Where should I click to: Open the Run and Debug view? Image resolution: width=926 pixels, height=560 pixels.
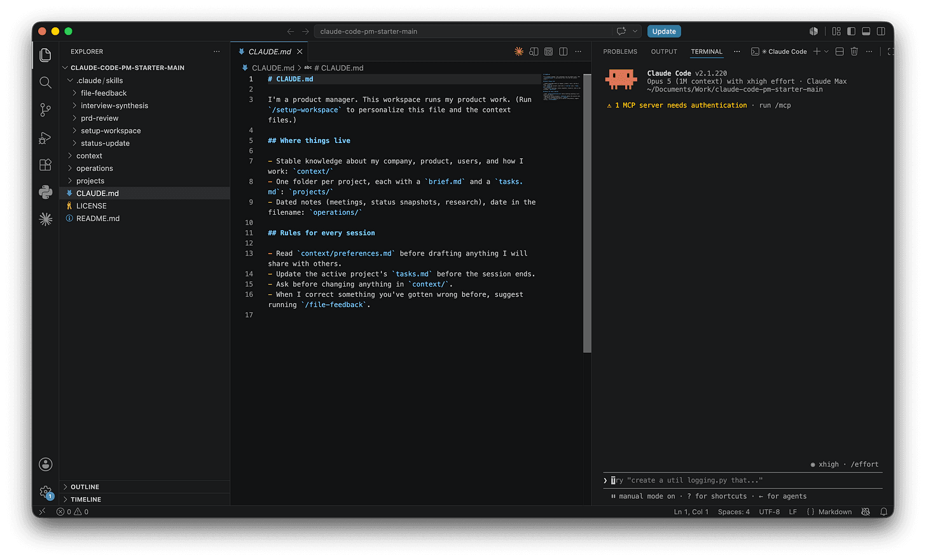(45, 137)
